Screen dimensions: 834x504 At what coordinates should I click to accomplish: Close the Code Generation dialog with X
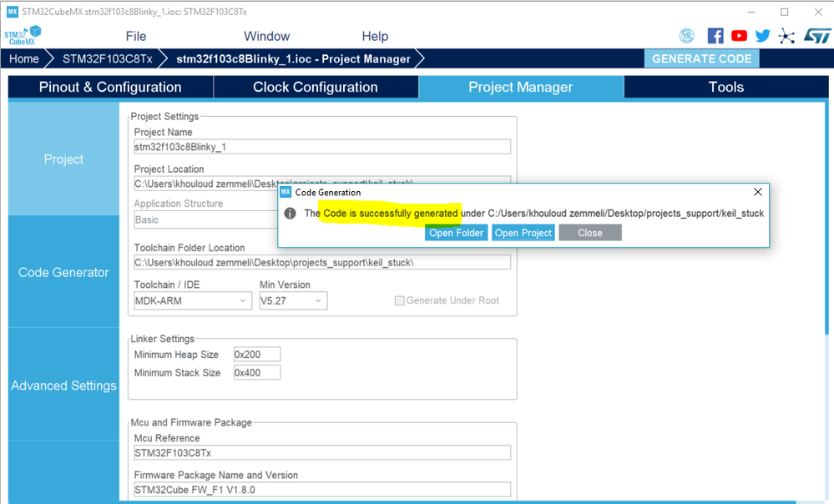coord(758,192)
